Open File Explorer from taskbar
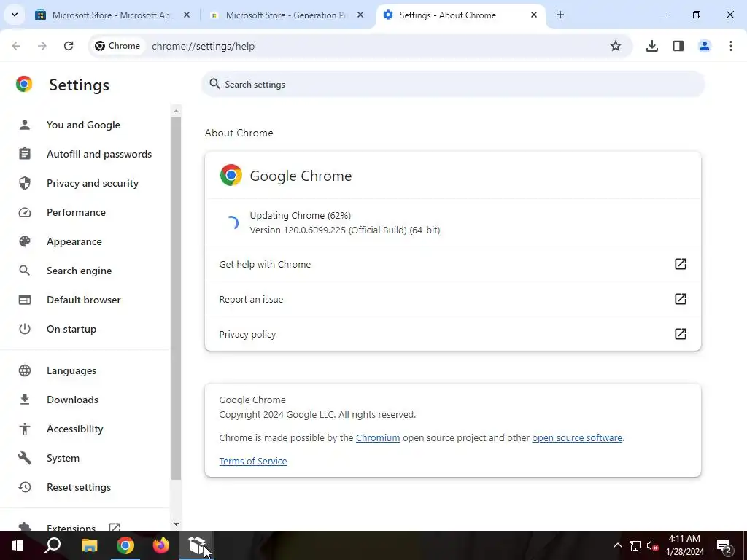The height and width of the screenshot is (560, 747). 89,545
